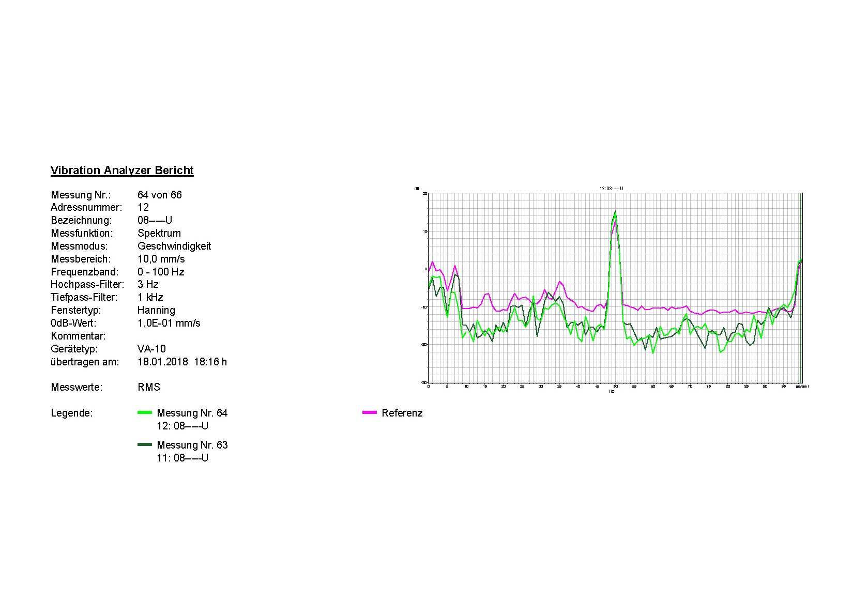Click the Messmodus value Geschwindigkeit

[174, 246]
